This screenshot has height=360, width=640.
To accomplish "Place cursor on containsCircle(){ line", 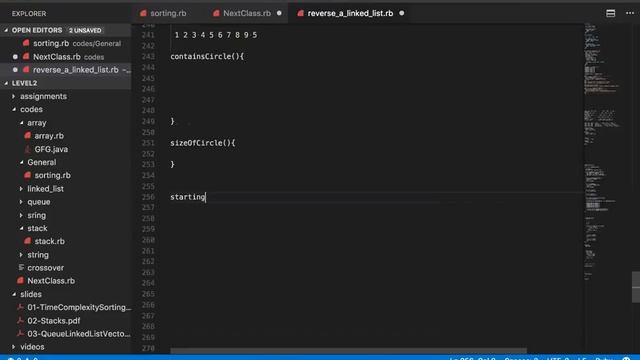I will coord(207,56).
